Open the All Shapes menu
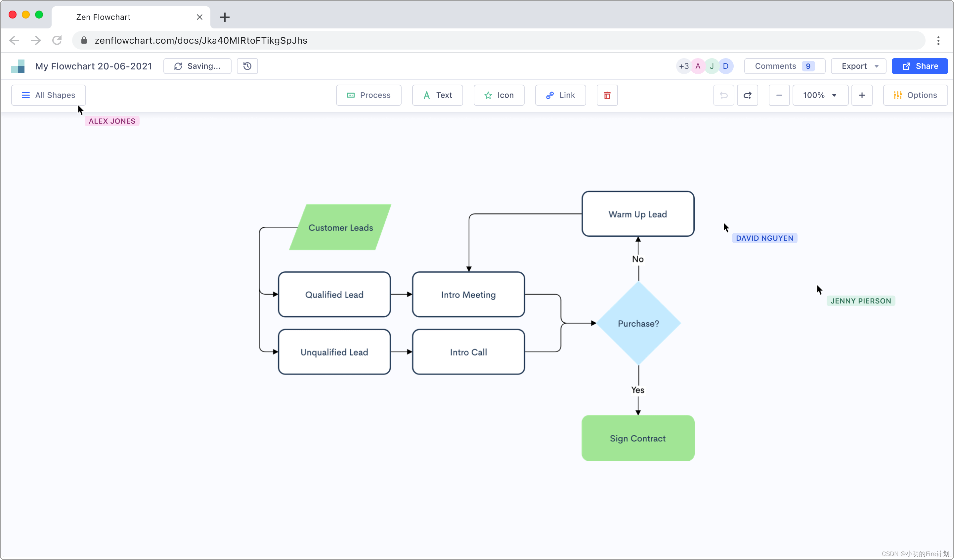 click(48, 95)
